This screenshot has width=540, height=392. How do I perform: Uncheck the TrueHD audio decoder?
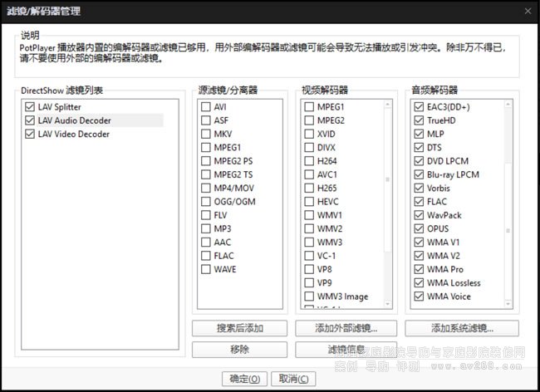(x=418, y=120)
